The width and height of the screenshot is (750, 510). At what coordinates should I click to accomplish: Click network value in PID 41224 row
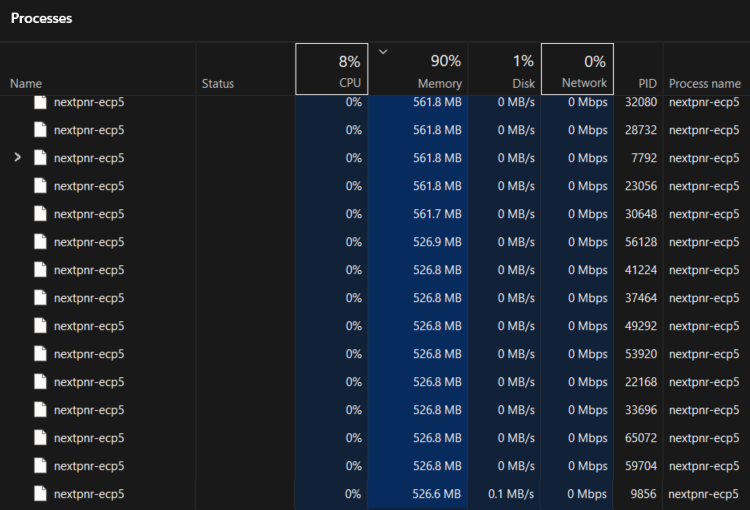(x=587, y=269)
